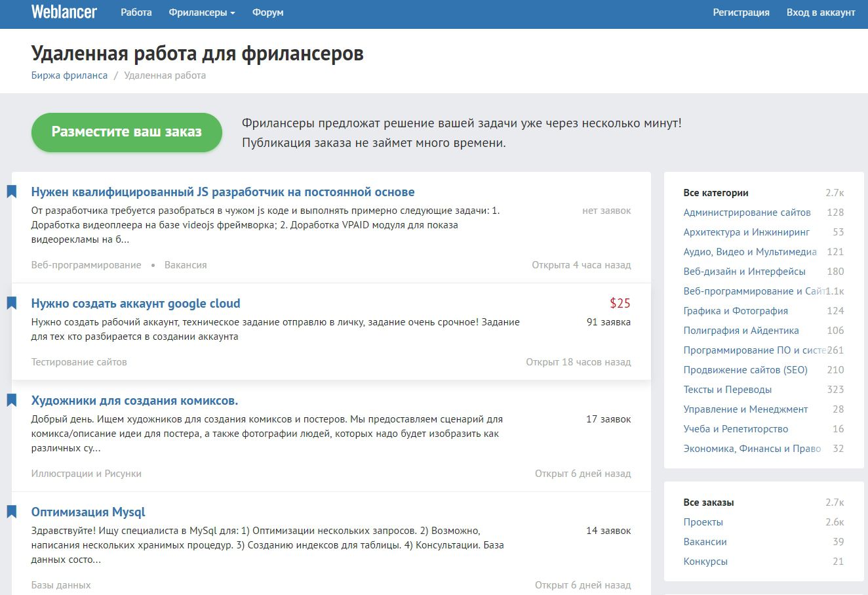Click the Разместите ваш заказ button
This screenshot has width=868, height=595.
(127, 132)
